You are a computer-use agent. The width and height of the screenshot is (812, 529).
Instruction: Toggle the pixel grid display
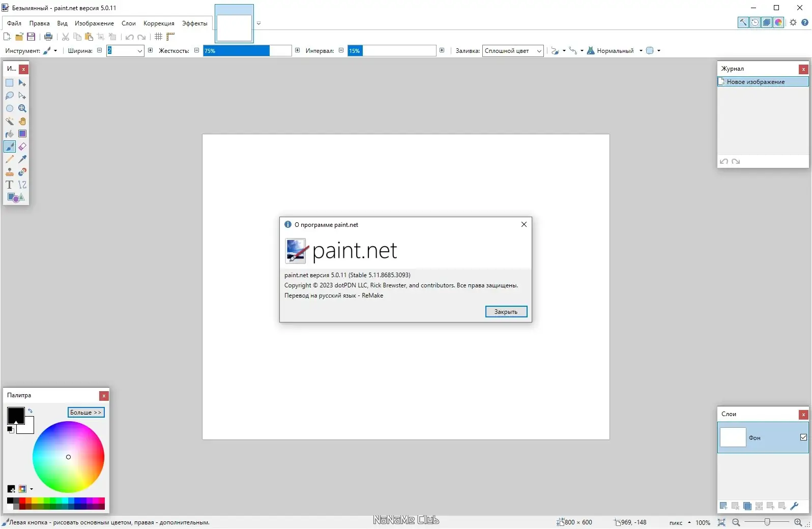[159, 37]
